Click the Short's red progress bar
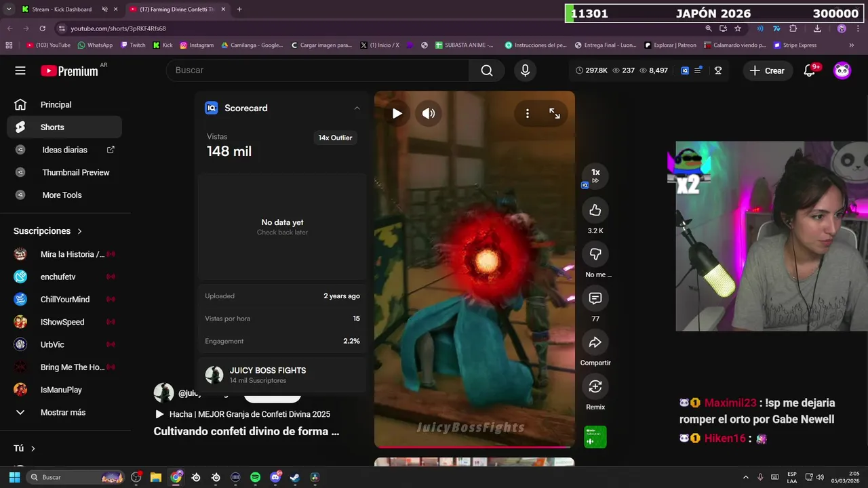Image resolution: width=868 pixels, height=488 pixels. [x=475, y=447]
